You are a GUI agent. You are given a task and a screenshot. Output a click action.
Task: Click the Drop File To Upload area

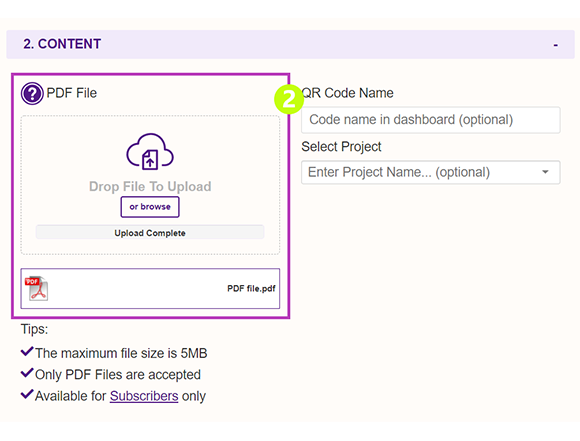150,185
